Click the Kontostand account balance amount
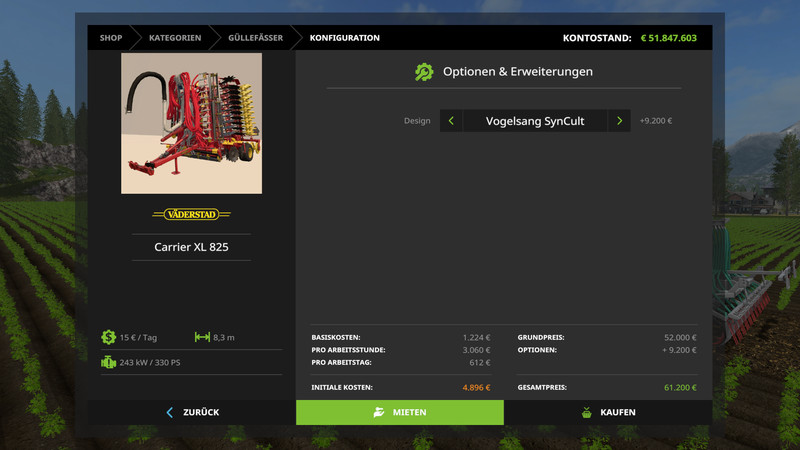Screen dimensions: 800x450 tap(668, 38)
